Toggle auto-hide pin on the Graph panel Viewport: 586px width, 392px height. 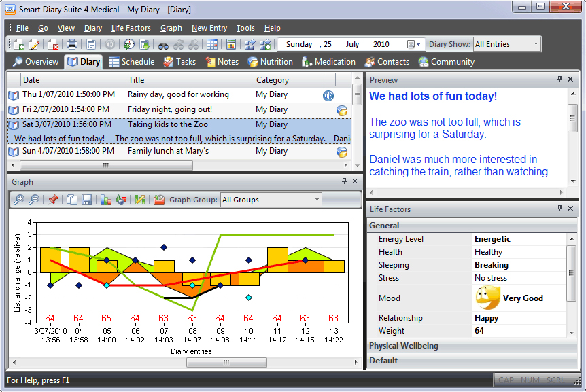(x=344, y=181)
